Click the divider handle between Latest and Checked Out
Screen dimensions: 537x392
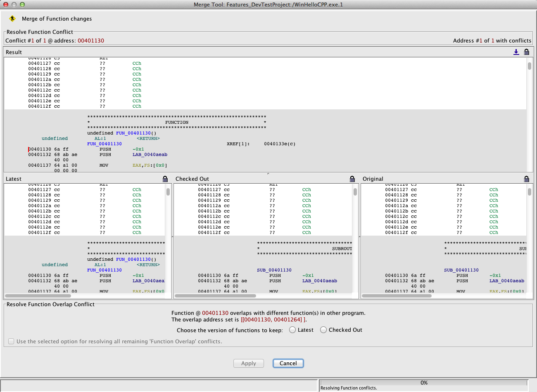(172, 237)
